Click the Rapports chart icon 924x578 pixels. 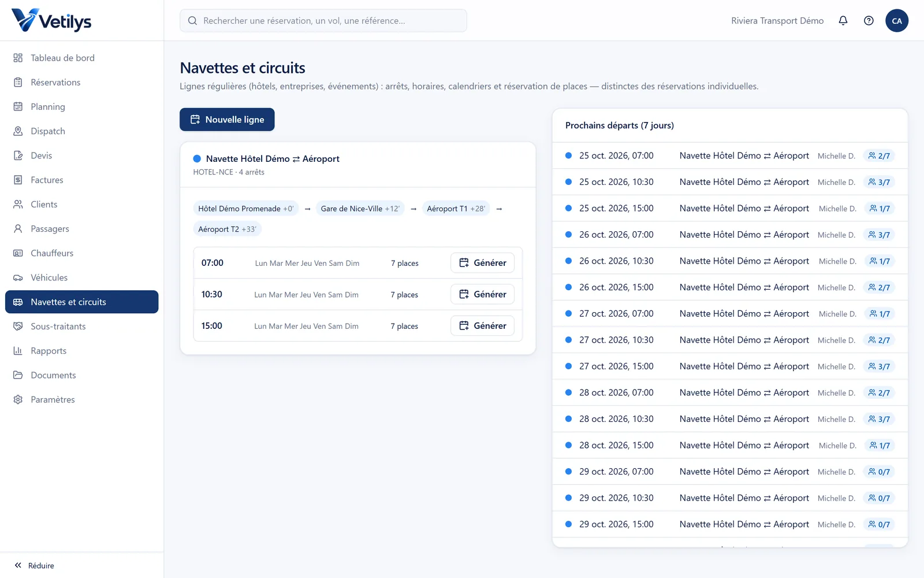coord(18,351)
